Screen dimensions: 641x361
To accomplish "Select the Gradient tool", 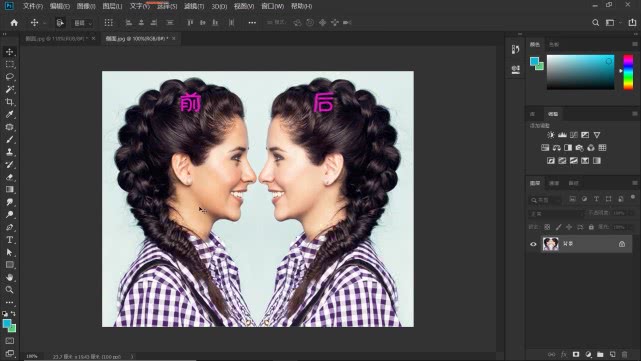I will tap(9, 189).
